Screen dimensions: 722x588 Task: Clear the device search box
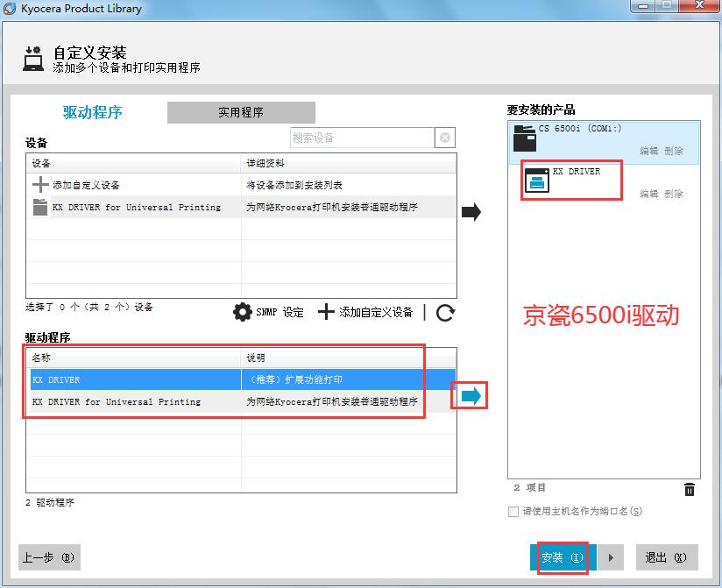pos(445,138)
